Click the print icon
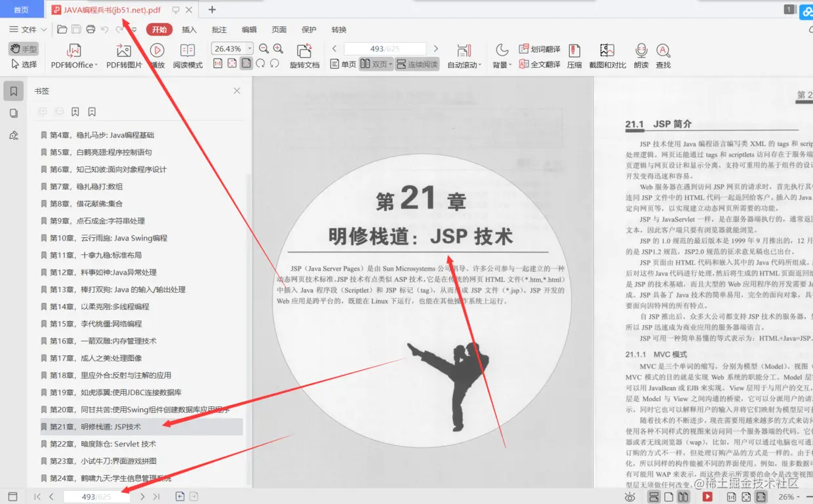This screenshot has height=504, width=813. [x=91, y=29]
